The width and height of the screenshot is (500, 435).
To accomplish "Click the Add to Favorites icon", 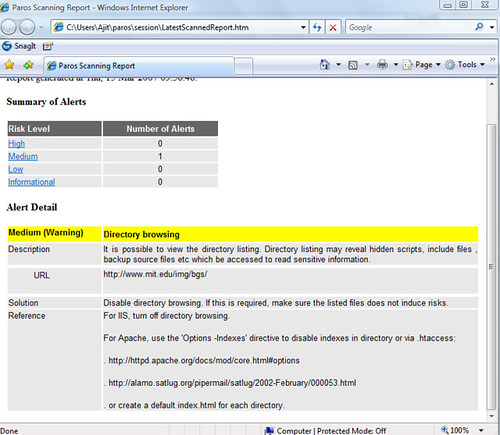I will click(x=28, y=65).
